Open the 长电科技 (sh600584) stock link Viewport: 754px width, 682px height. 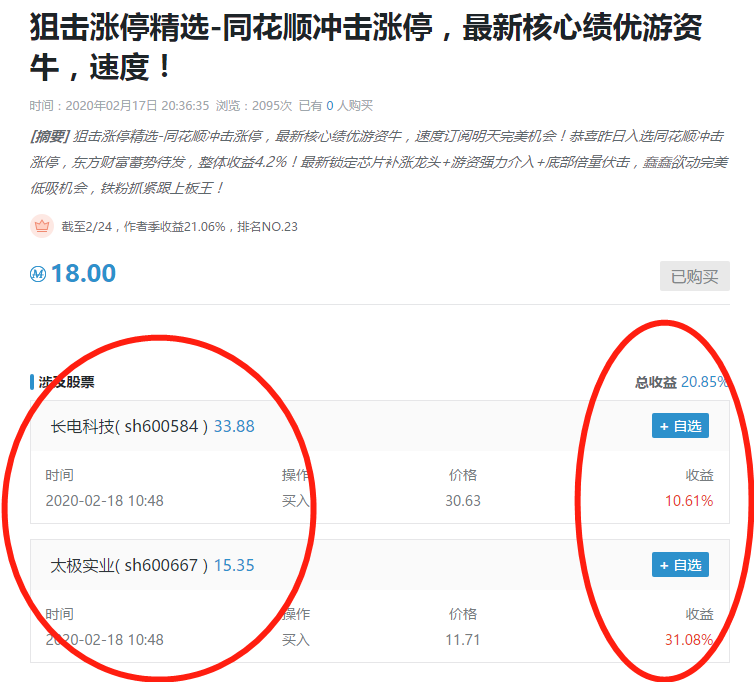pos(130,426)
